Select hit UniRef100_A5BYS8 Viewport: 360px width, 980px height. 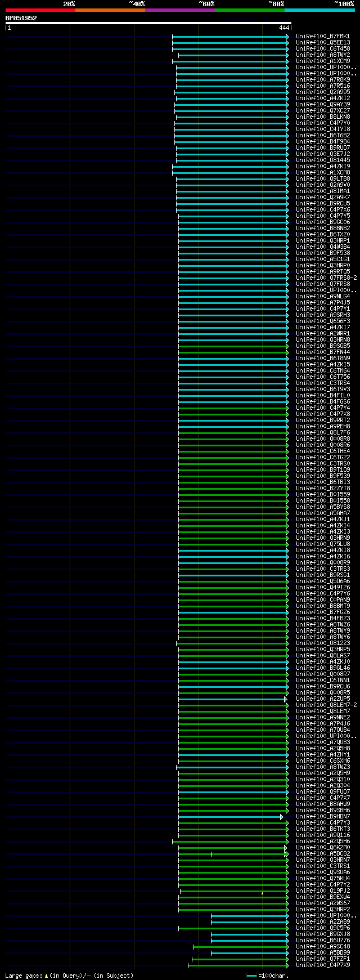(323, 507)
